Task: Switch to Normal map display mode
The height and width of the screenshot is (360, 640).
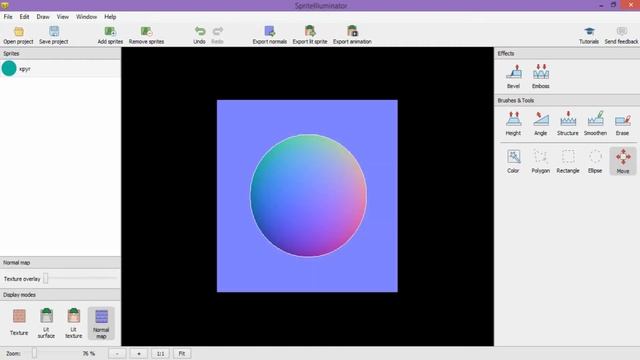Action: (x=101, y=324)
